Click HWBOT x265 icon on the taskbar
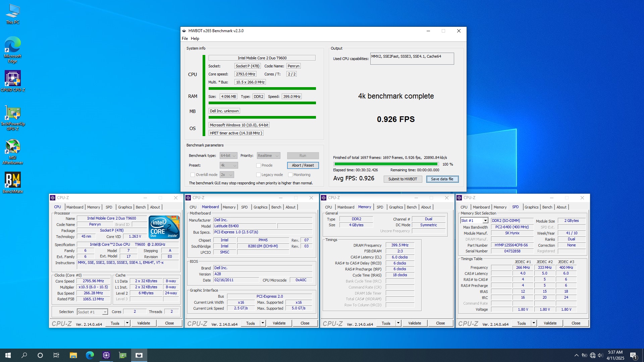Screen dimensions: 644x362 139,355
